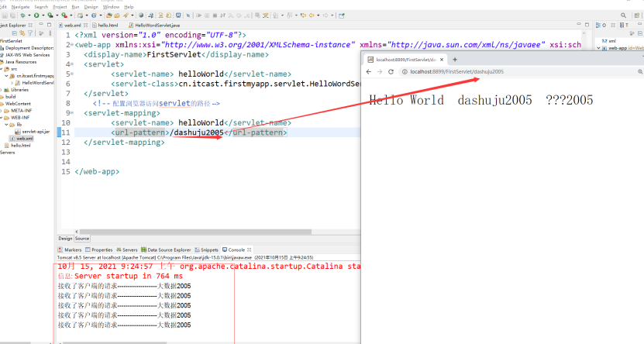Expand the META-INF folder
The height and width of the screenshot is (344, 644).
pyautogui.click(x=2, y=111)
